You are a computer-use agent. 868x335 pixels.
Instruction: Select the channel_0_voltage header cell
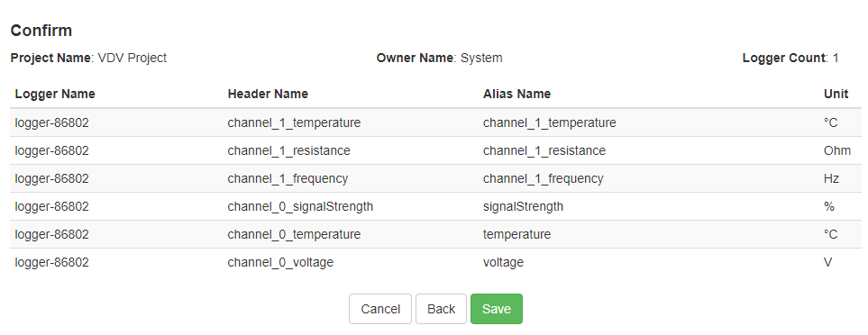tap(280, 262)
